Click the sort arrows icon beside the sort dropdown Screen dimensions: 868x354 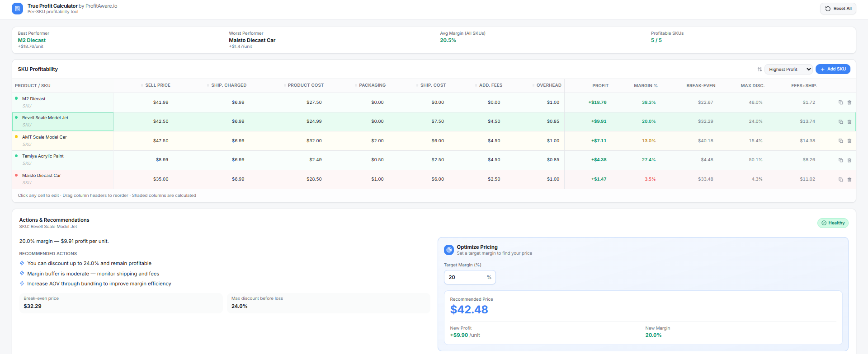(x=759, y=70)
